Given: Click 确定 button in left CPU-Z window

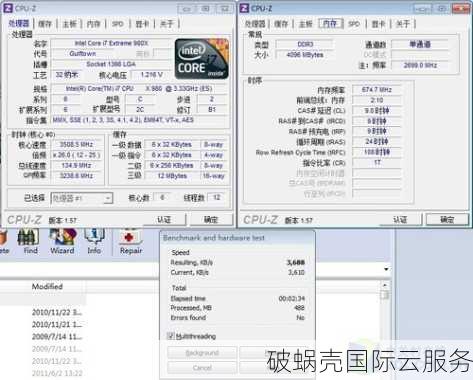Looking at the screenshot, I should click(211, 220).
